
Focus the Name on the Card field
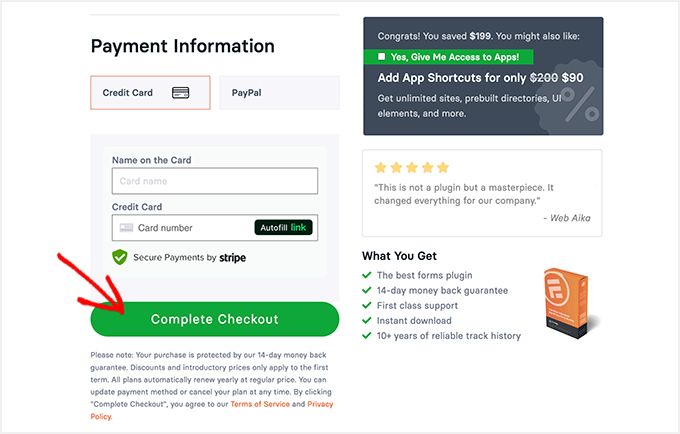coord(215,181)
